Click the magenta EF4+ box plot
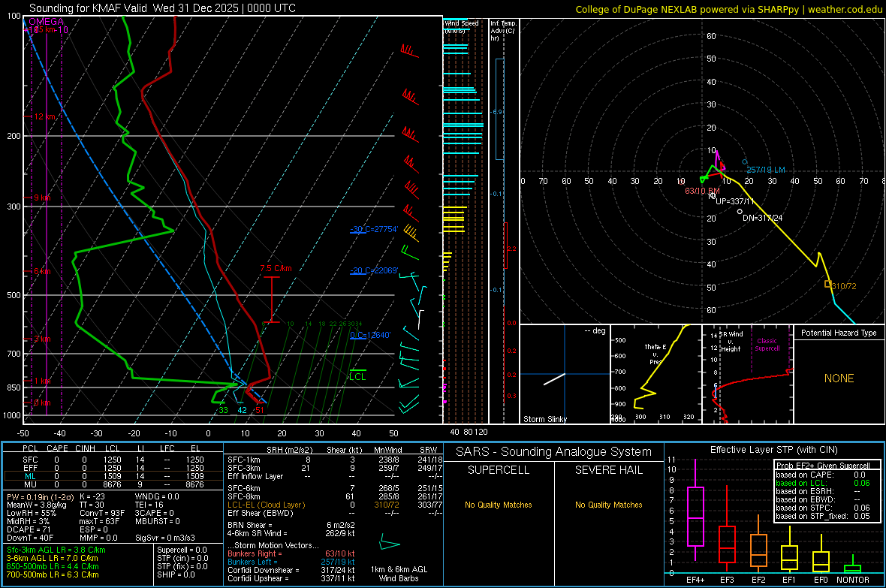This screenshot has height=588, width=886. click(695, 510)
